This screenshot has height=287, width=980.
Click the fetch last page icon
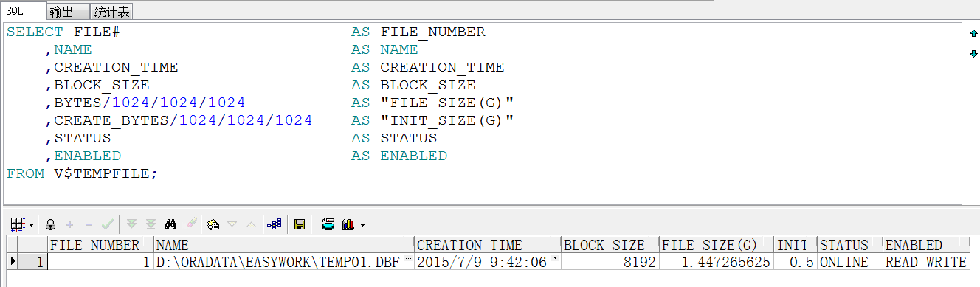pyautogui.click(x=151, y=224)
